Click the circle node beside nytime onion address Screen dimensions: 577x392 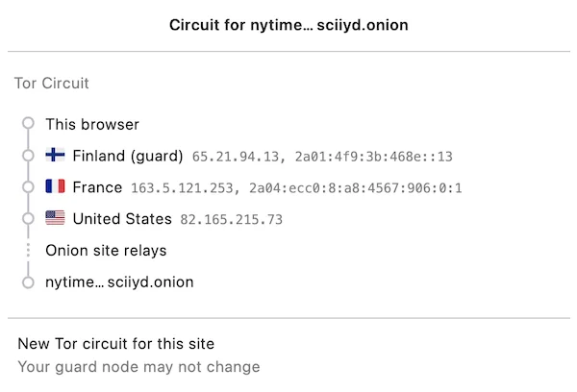[x=28, y=282]
